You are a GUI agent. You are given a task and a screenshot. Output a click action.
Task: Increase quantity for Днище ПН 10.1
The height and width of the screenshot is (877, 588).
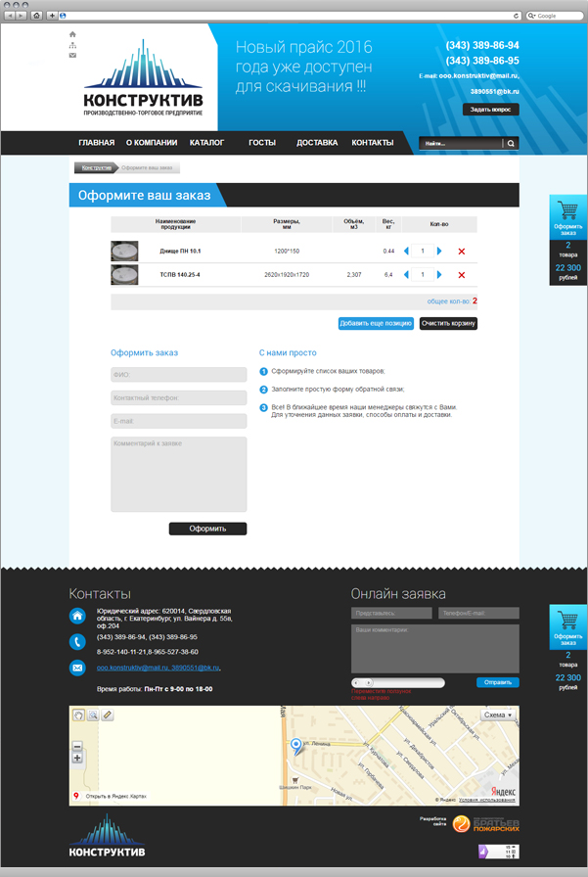(x=439, y=252)
